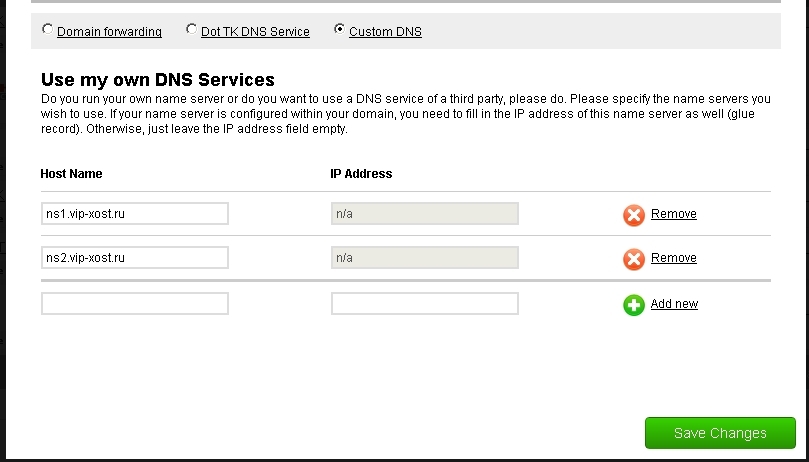Click the red remove icon for ns2.vip-xost.ru
The height and width of the screenshot is (462, 809).
point(633,259)
